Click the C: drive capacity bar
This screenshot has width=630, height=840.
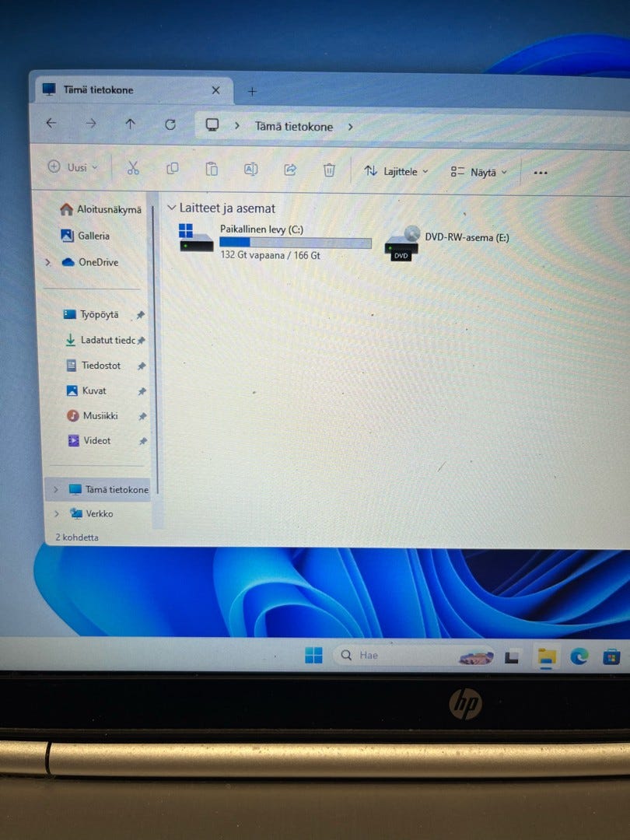click(296, 243)
